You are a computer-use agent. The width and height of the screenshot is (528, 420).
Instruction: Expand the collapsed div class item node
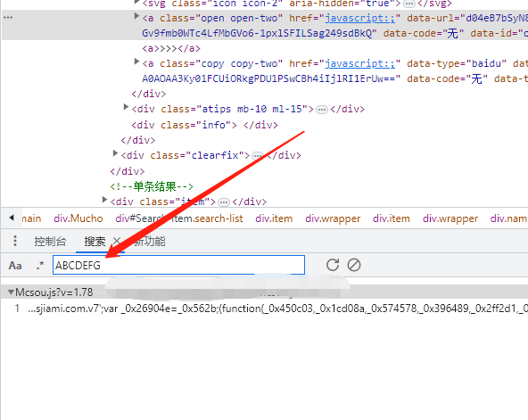[x=104, y=200]
